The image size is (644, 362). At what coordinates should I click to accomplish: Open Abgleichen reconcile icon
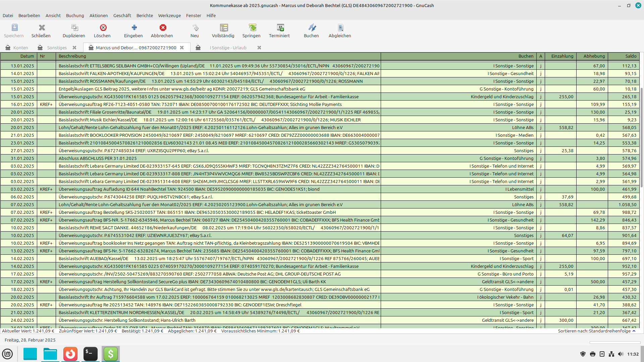coord(340,27)
